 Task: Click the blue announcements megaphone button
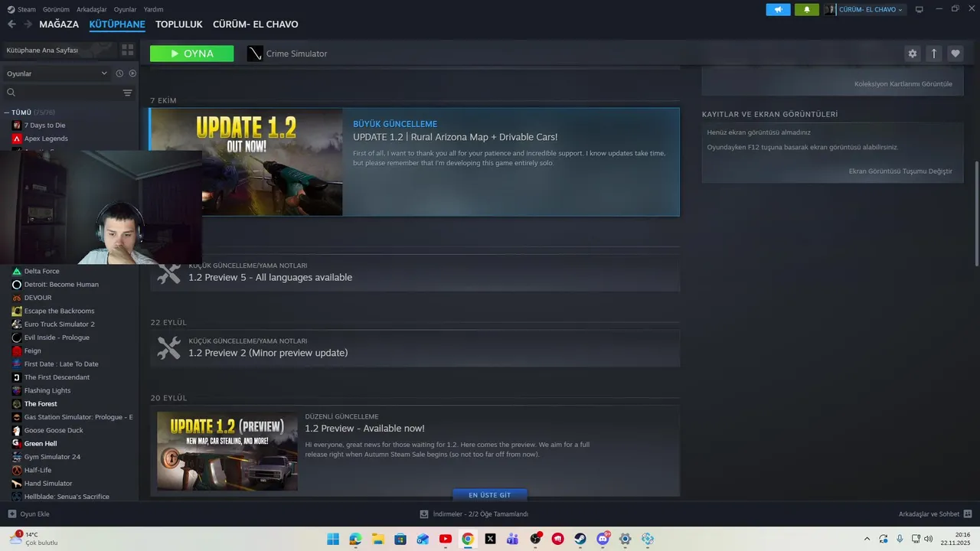778,9
